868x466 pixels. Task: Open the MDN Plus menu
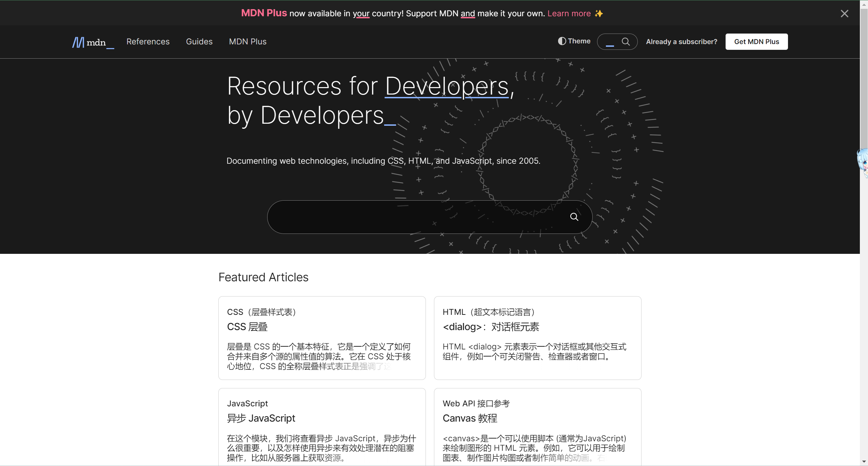[x=248, y=42]
